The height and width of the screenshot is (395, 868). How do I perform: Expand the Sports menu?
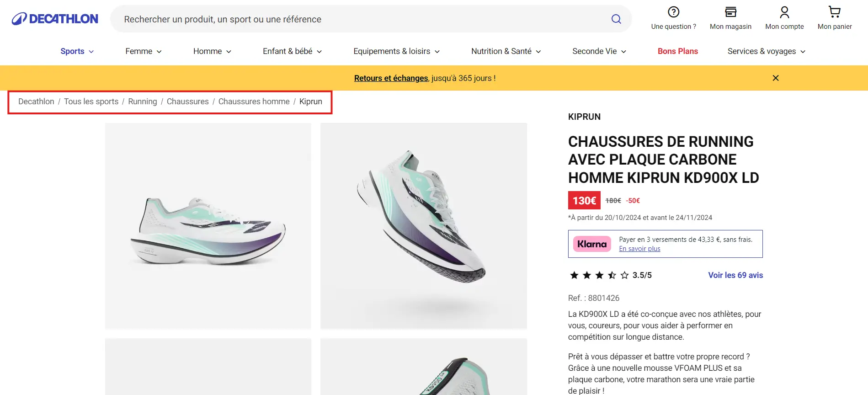pos(77,51)
